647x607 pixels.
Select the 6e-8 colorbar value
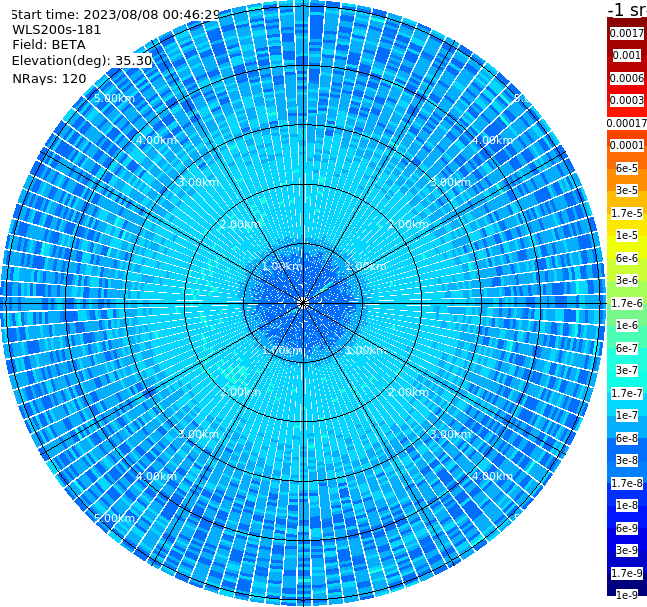pyautogui.click(x=627, y=438)
